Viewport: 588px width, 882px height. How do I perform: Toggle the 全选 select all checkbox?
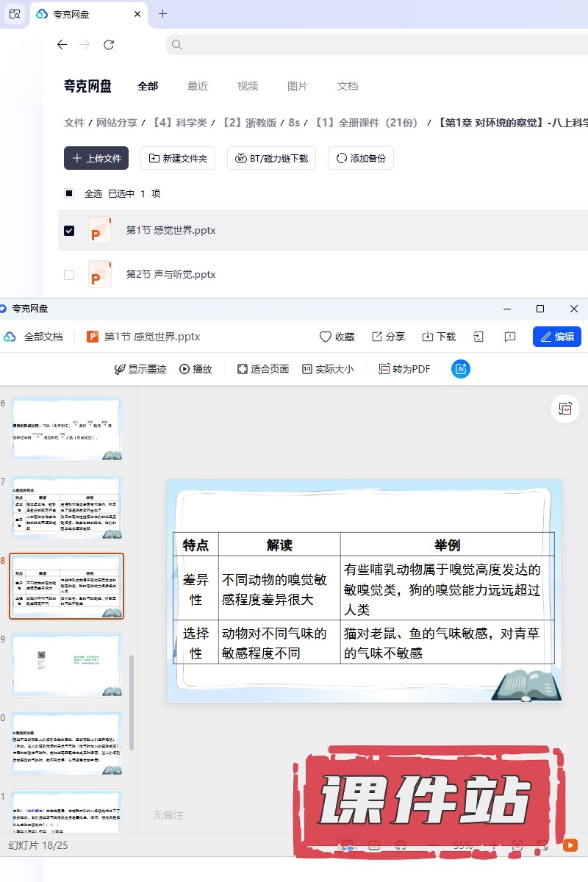[69, 193]
